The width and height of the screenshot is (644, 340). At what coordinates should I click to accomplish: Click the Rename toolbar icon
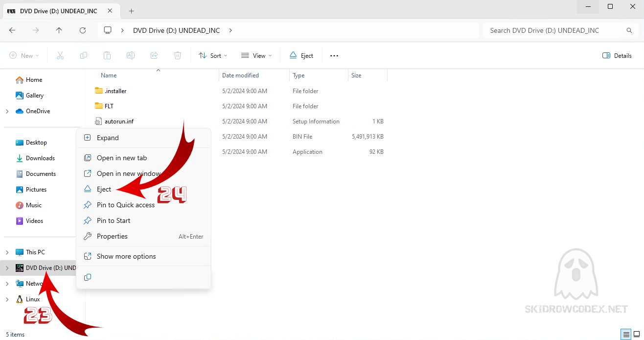(x=131, y=56)
